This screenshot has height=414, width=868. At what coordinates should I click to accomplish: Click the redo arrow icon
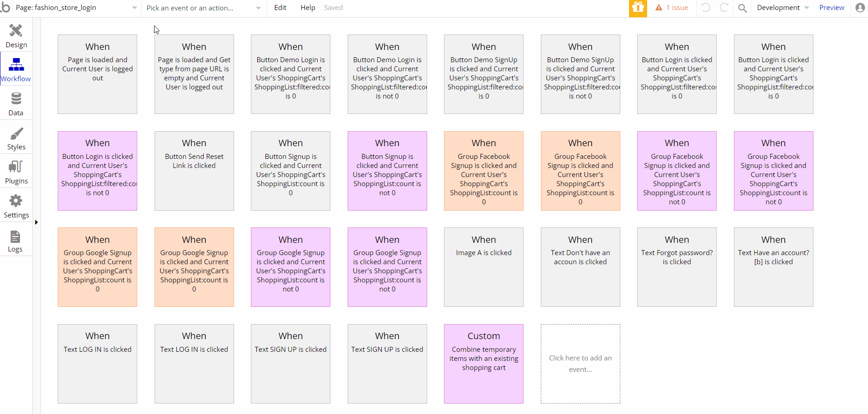[x=724, y=8]
